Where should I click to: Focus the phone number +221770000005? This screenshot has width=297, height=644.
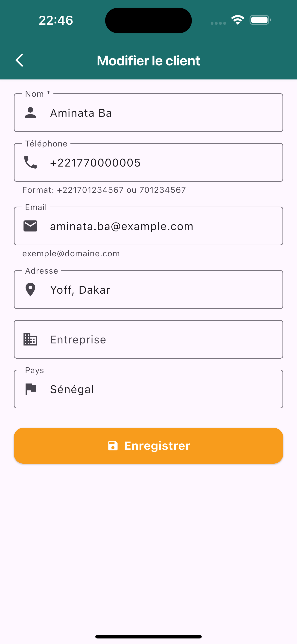[95, 163]
